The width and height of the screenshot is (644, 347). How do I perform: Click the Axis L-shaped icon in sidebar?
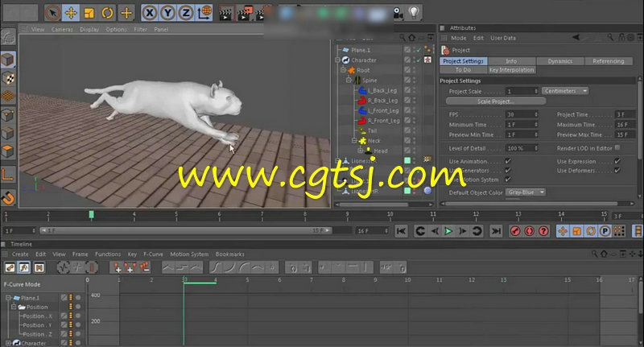coord(8,175)
